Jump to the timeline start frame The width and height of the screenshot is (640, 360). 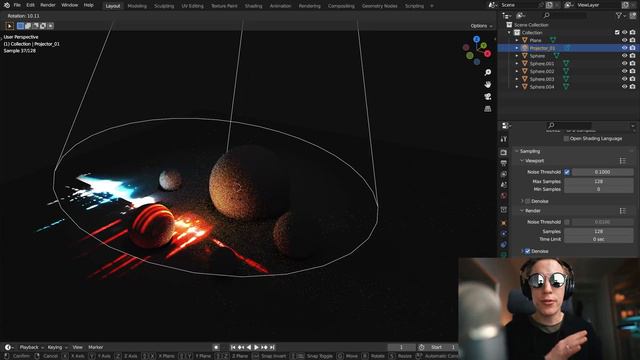point(233,347)
